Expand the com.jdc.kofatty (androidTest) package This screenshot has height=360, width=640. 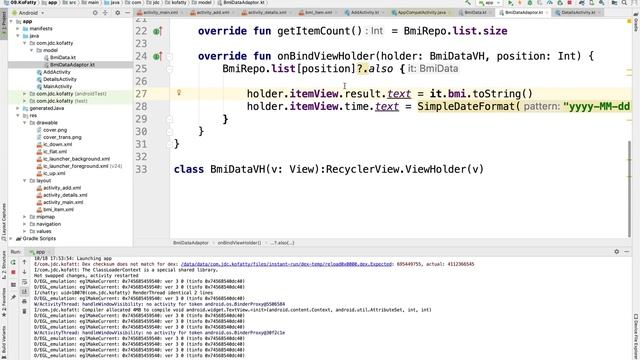tap(25, 93)
